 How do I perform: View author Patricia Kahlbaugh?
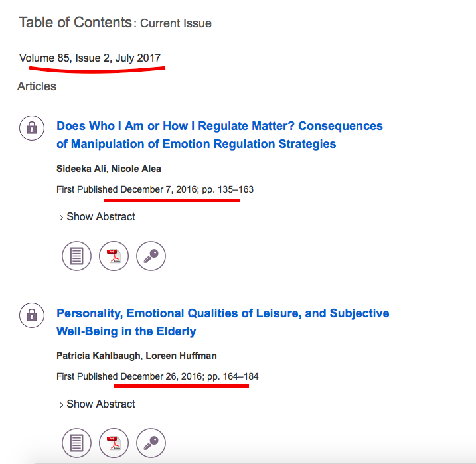[x=98, y=356]
